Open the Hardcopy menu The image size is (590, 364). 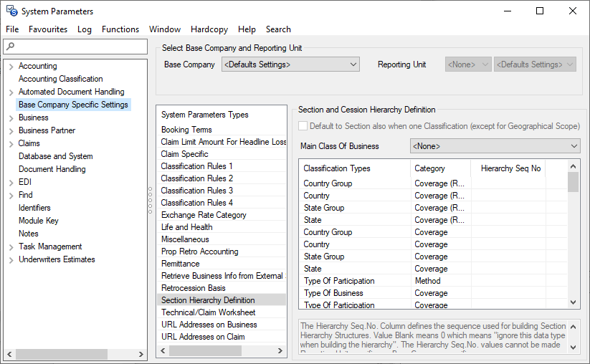tap(209, 29)
